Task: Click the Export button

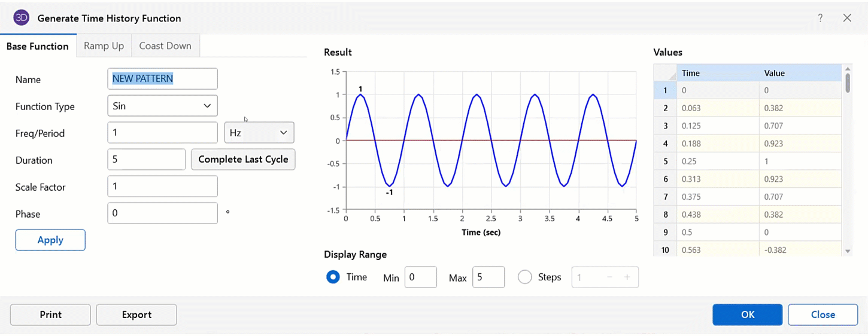Action: click(x=136, y=314)
